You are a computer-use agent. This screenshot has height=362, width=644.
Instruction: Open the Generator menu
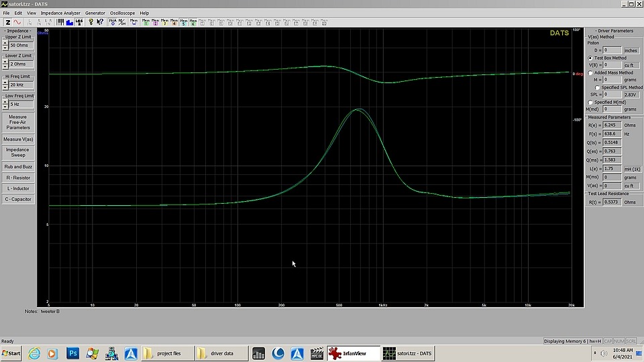(95, 13)
